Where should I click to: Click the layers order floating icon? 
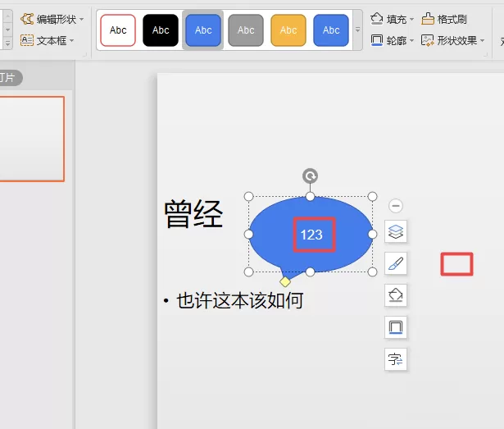point(396,231)
